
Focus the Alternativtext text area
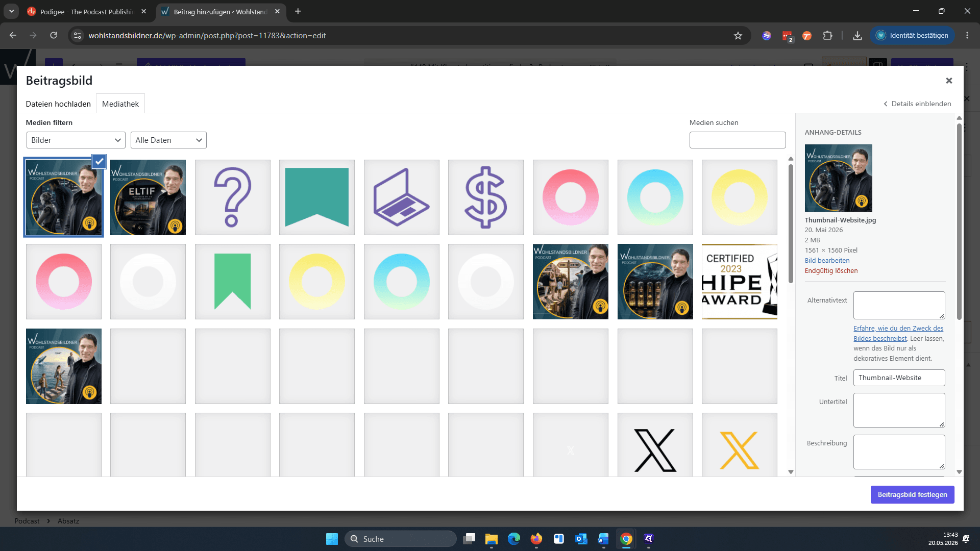899,305
